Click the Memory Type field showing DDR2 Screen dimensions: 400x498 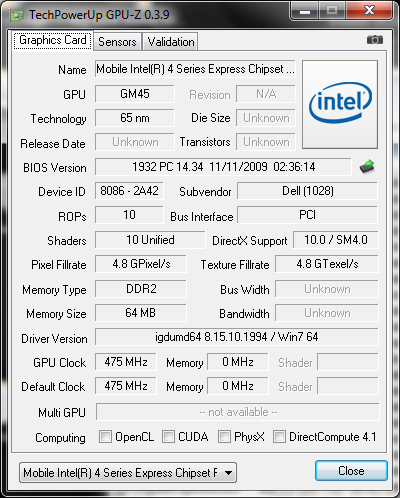coord(141,289)
